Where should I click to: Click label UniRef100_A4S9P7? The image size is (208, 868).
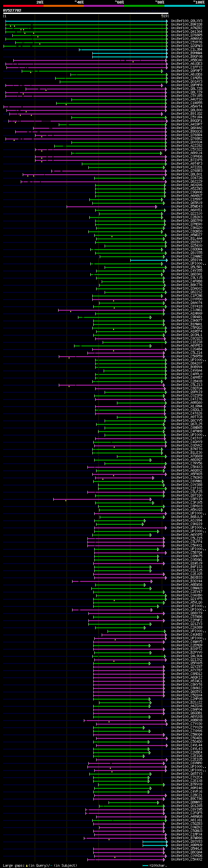coord(187,124)
